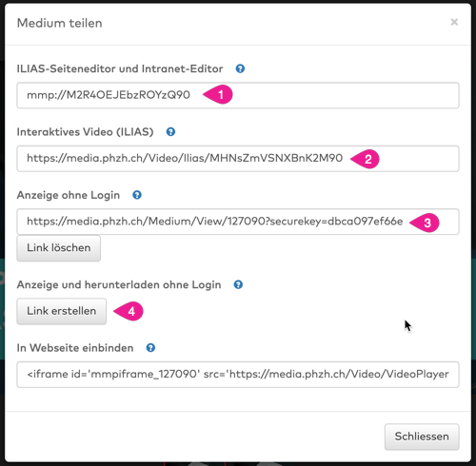Click the securekey view link field

[x=238, y=222]
